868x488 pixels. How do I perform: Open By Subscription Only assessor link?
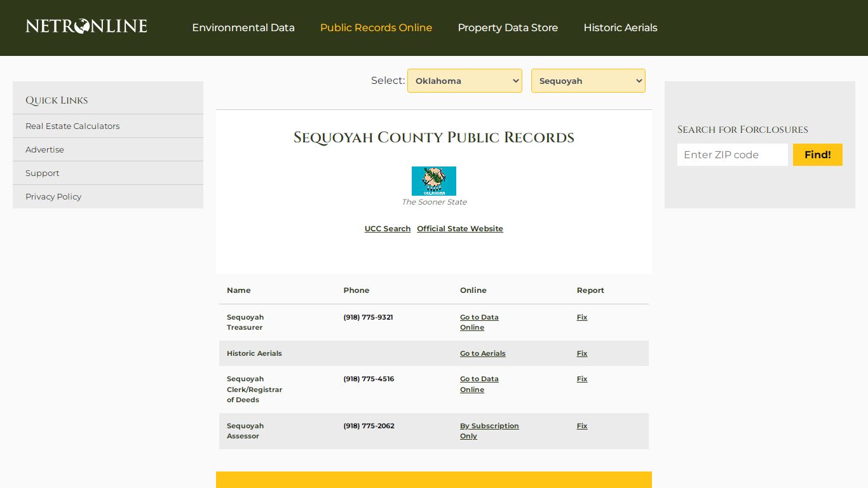(x=489, y=431)
